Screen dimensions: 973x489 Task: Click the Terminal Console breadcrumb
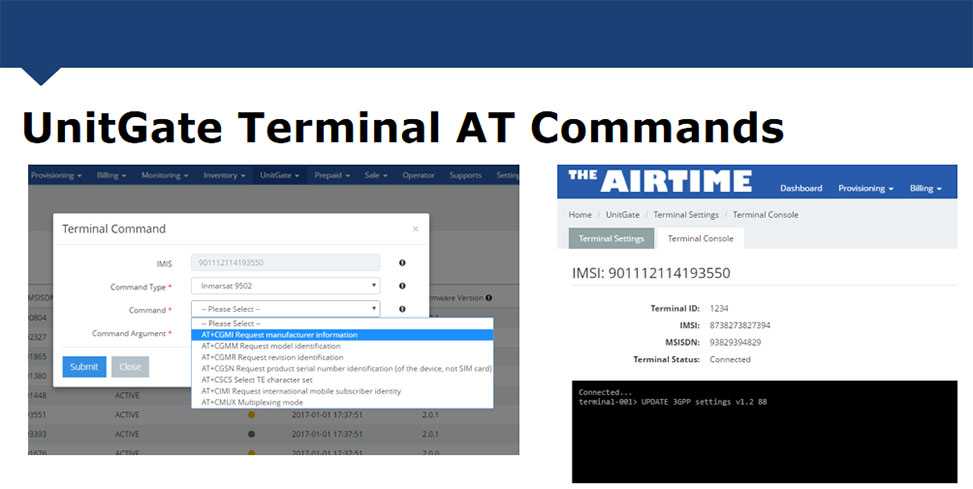(x=766, y=215)
